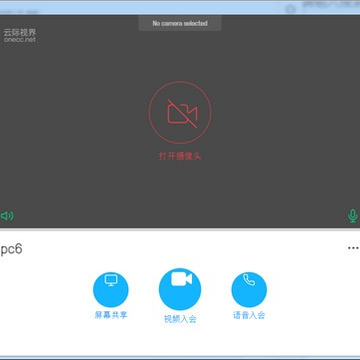Start screen sharing with monitor icon button
The image size is (360, 360).
click(111, 289)
